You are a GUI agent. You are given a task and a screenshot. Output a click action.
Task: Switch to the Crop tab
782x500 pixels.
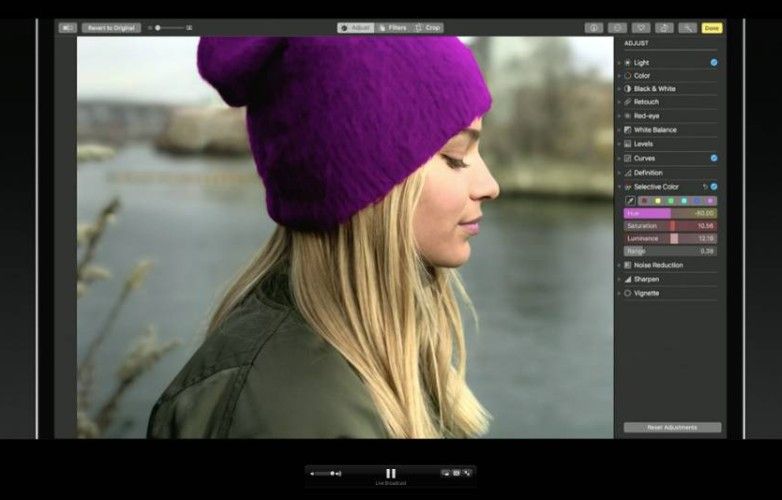pos(427,28)
